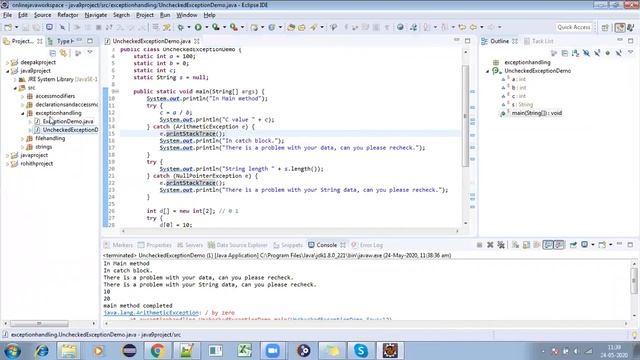Viewport: 640px width, 360px height.
Task: Click the Debug launch icon
Action: (x=180, y=27)
